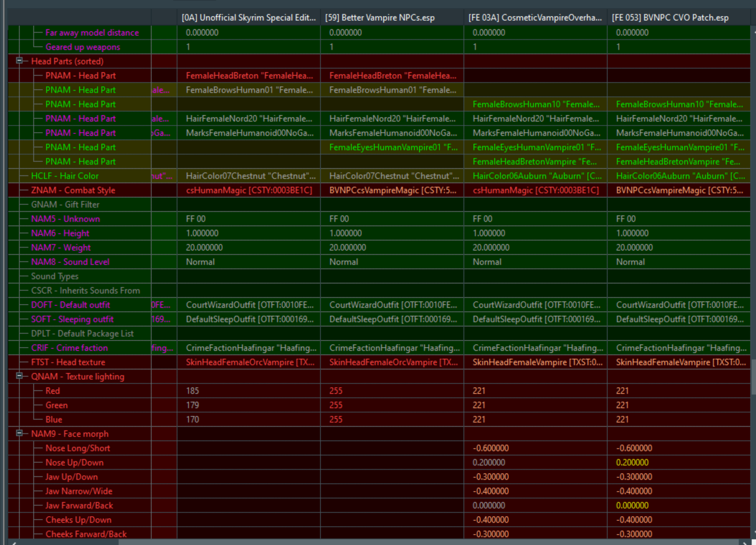Viewport: 756px width, 545px height.
Task: Click the Better Vampire NPCs.esp column header
Action: click(x=392, y=18)
